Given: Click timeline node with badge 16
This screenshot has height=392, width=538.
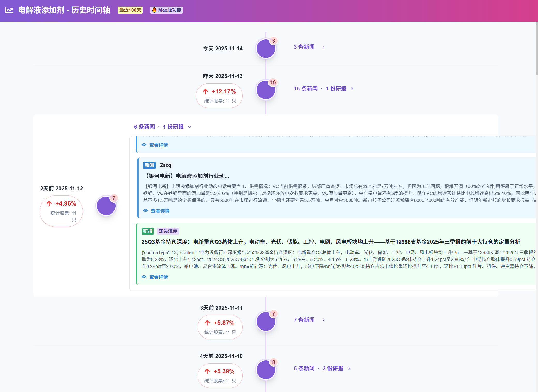Looking at the screenshot, I should click(x=266, y=90).
